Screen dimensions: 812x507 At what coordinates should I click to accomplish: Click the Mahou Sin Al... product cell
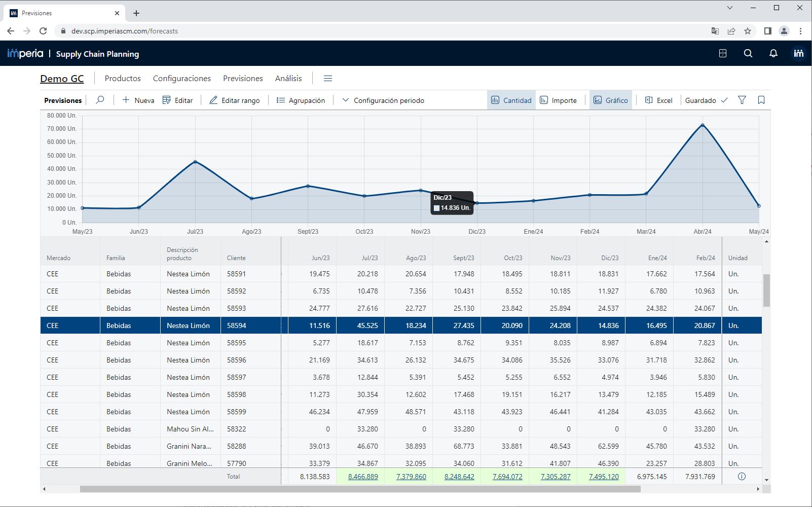point(191,429)
